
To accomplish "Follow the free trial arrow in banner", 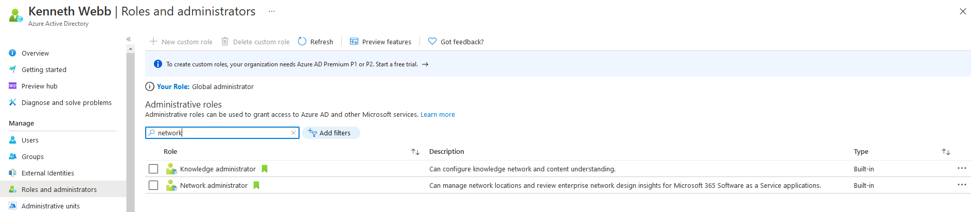I will pos(425,64).
